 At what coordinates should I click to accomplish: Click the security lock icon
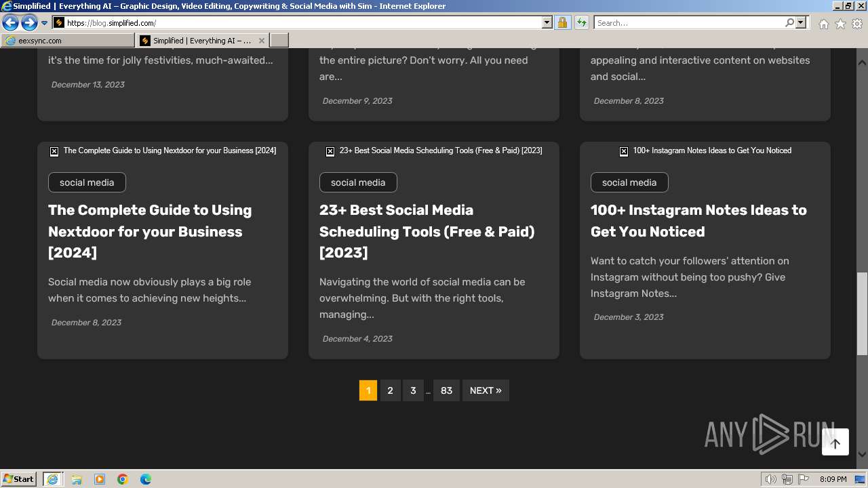[x=562, y=23]
